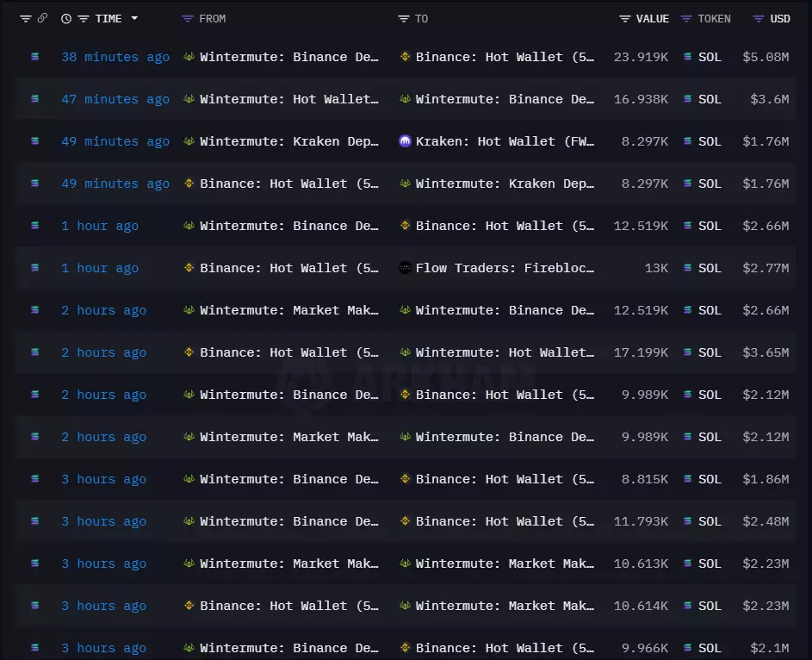Click Solana chain icon in the 47 minutes row
The height and width of the screenshot is (660, 812).
tap(34, 98)
